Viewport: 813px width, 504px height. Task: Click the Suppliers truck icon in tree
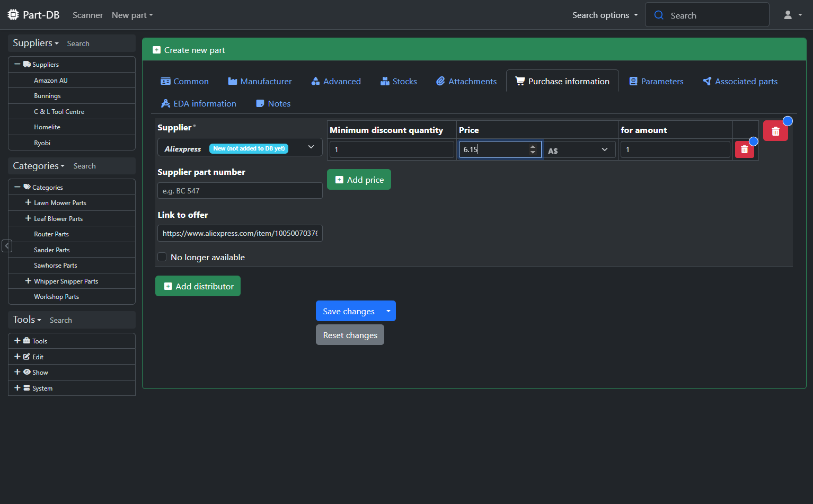click(x=26, y=64)
